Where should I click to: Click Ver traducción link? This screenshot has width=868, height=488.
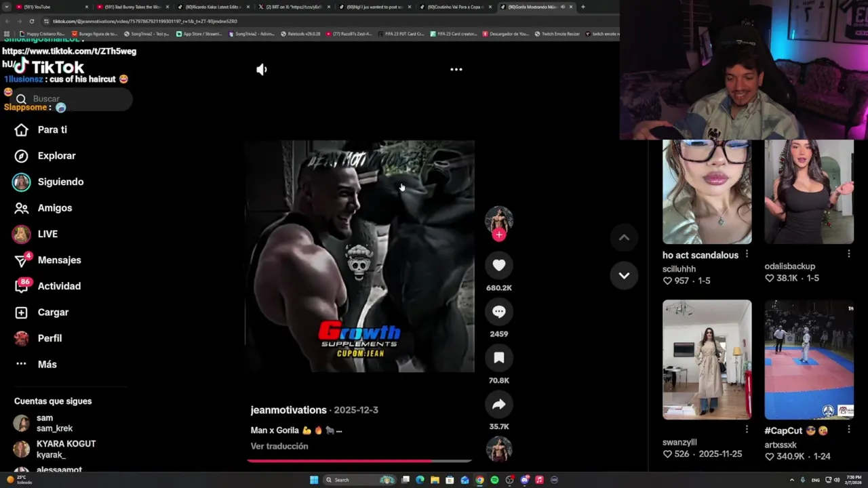coord(279,446)
